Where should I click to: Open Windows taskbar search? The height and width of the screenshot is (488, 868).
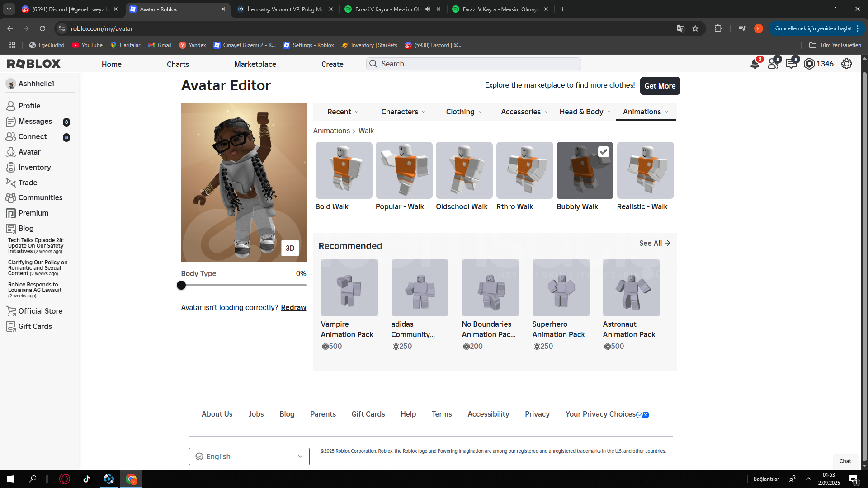(x=33, y=479)
